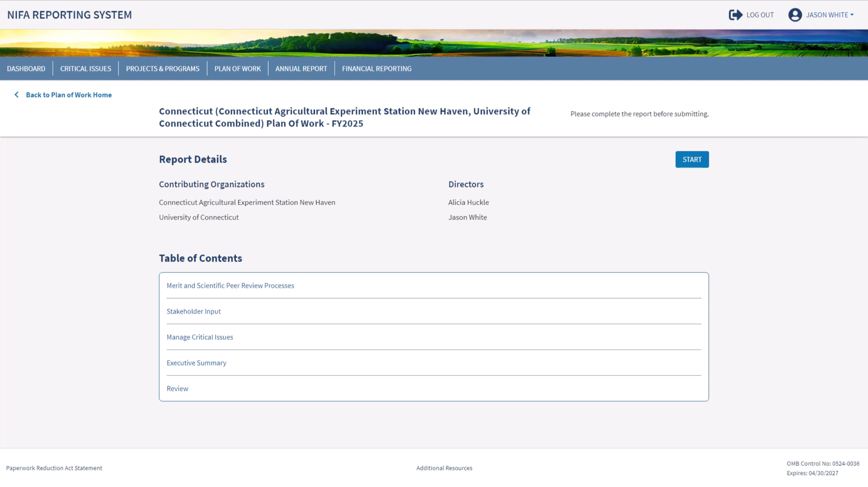
Task: Go to Critical Issues menu
Action: [85, 69]
